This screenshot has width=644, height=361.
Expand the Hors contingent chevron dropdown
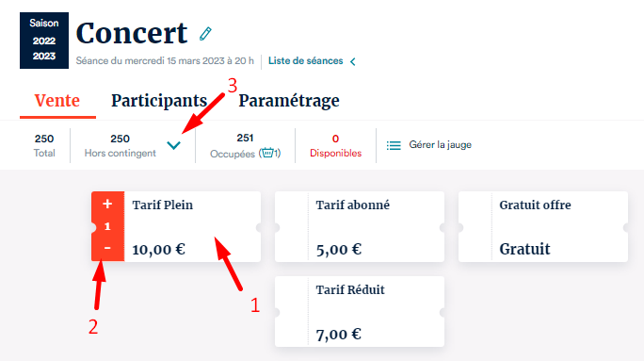click(x=174, y=145)
